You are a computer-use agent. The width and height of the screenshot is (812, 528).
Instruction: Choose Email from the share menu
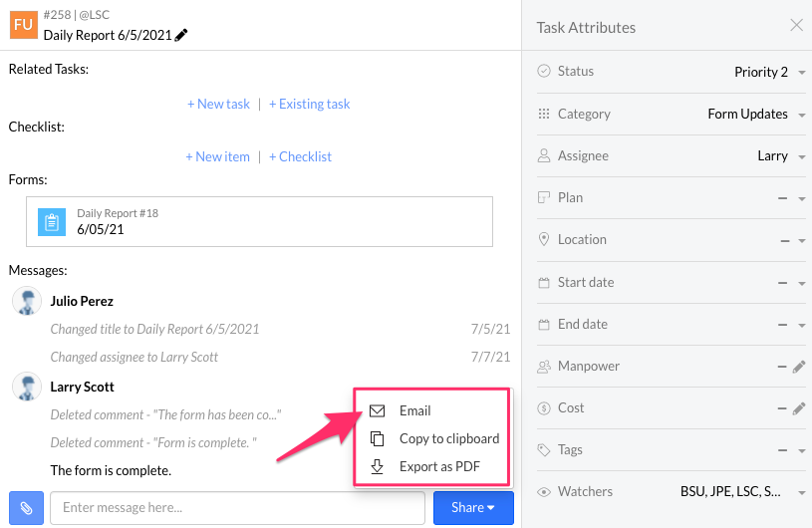pyautogui.click(x=414, y=410)
